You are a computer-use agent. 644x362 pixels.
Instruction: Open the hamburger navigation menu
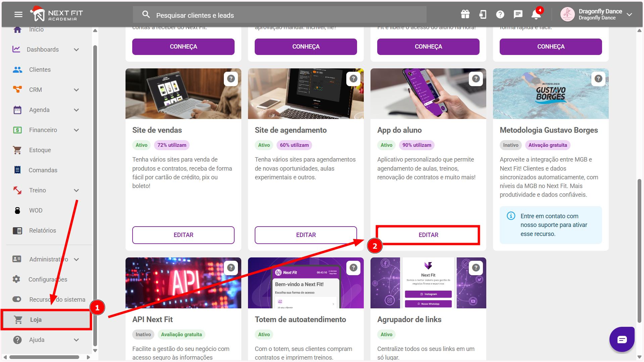(x=18, y=14)
